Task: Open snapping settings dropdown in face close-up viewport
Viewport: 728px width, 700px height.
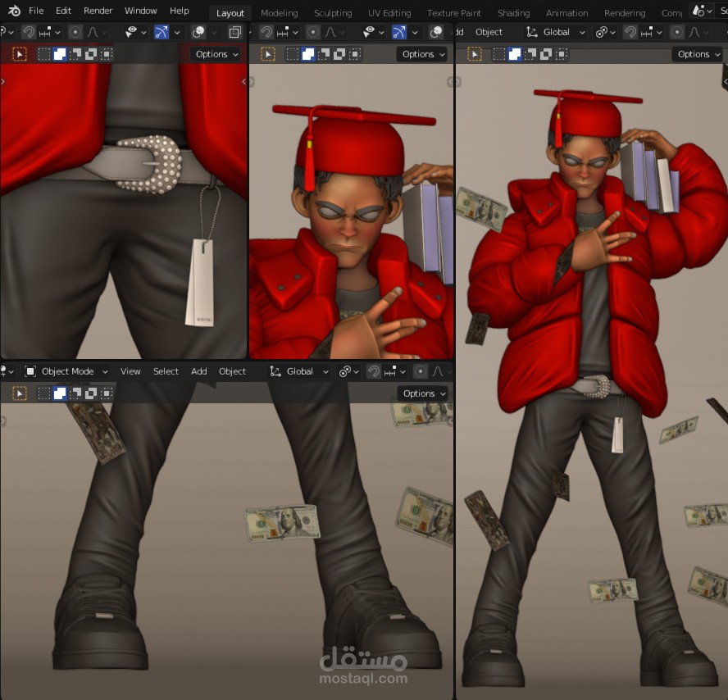Action: click(288, 32)
